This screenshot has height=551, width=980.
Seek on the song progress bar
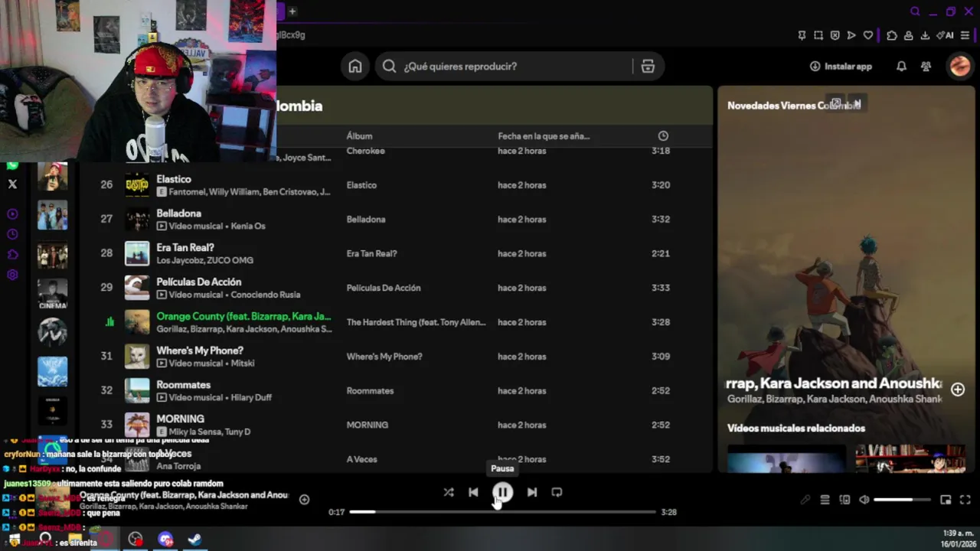(x=502, y=512)
